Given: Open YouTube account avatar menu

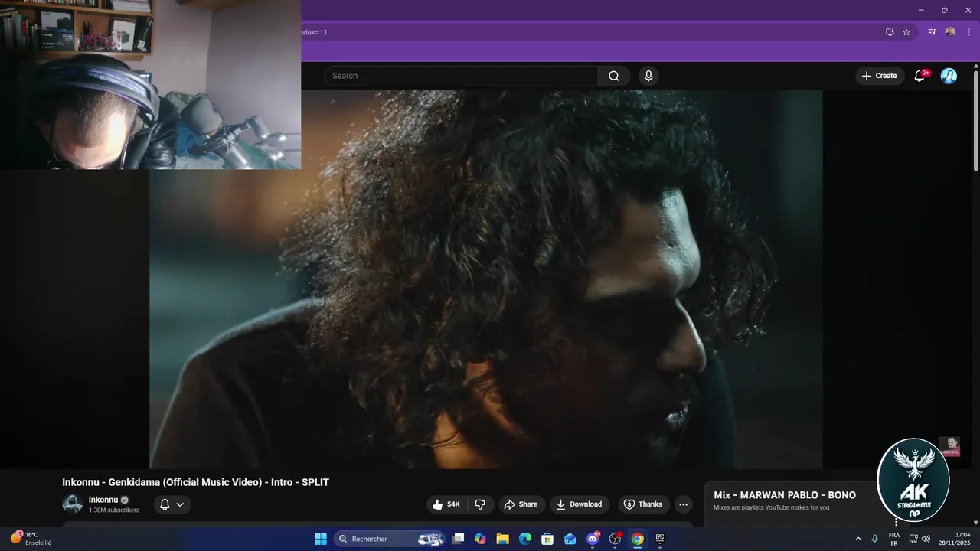Looking at the screenshot, I should click(x=949, y=76).
